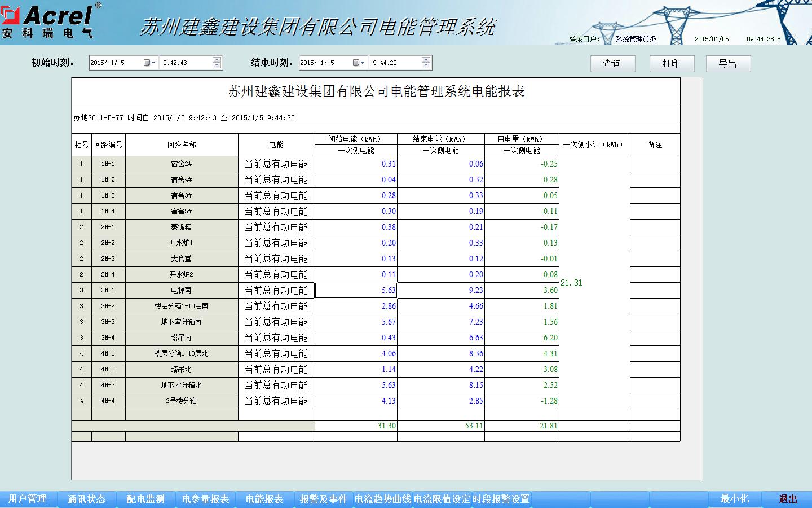Click the 导出 export button
Viewport: 812px width, 508px height.
pos(728,63)
